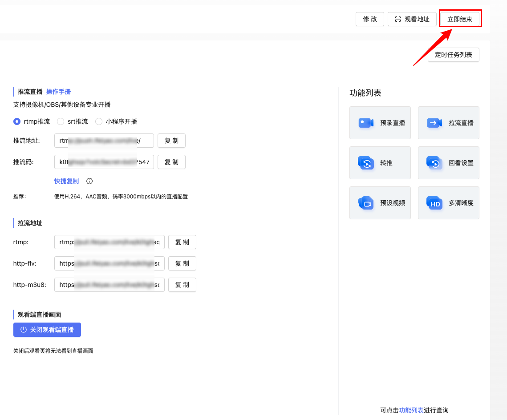Click the 多清晰度 HD icon
507x420 pixels.
[x=434, y=203]
